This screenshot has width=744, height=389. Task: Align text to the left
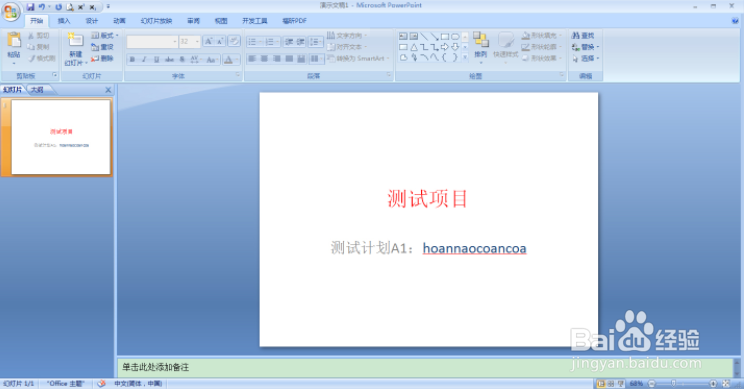pyautogui.click(x=252, y=58)
